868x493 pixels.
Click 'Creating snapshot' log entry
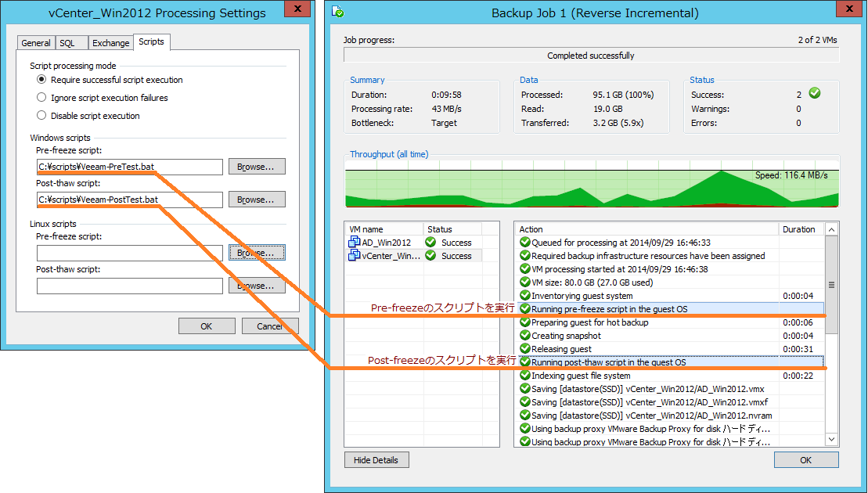pyautogui.click(x=566, y=335)
